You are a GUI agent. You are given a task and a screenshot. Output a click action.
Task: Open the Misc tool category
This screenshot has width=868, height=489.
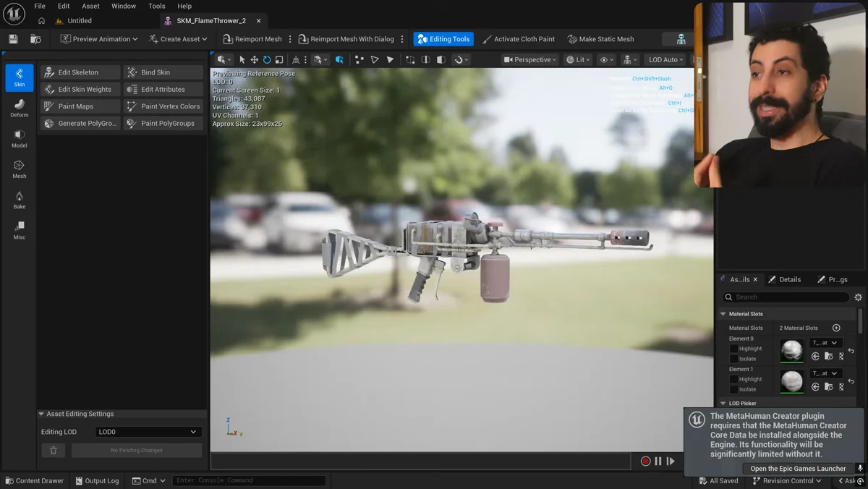tap(20, 231)
